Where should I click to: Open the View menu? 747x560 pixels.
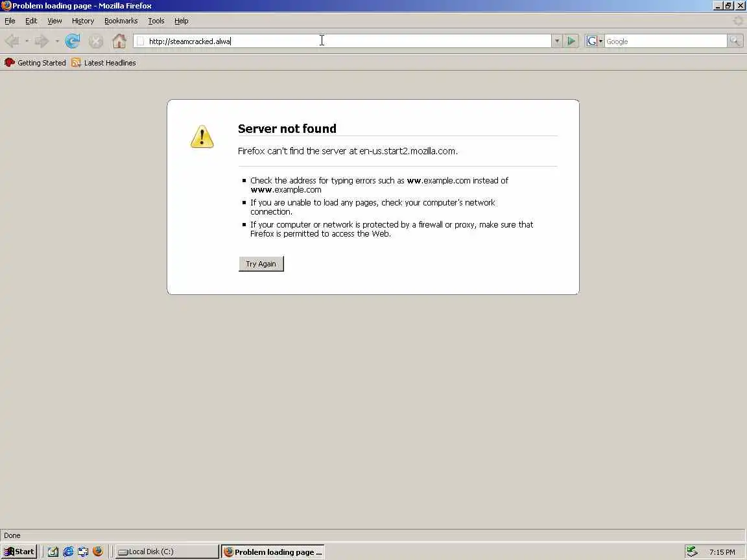54,21
